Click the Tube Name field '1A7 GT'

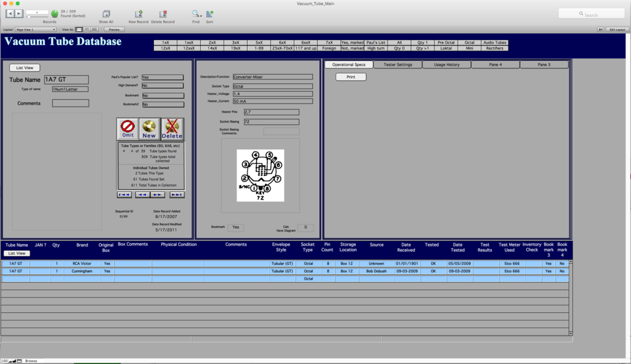point(67,79)
